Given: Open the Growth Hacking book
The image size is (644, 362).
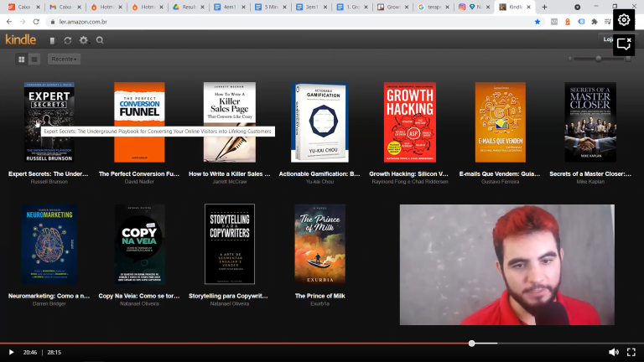Looking at the screenshot, I should (409, 122).
